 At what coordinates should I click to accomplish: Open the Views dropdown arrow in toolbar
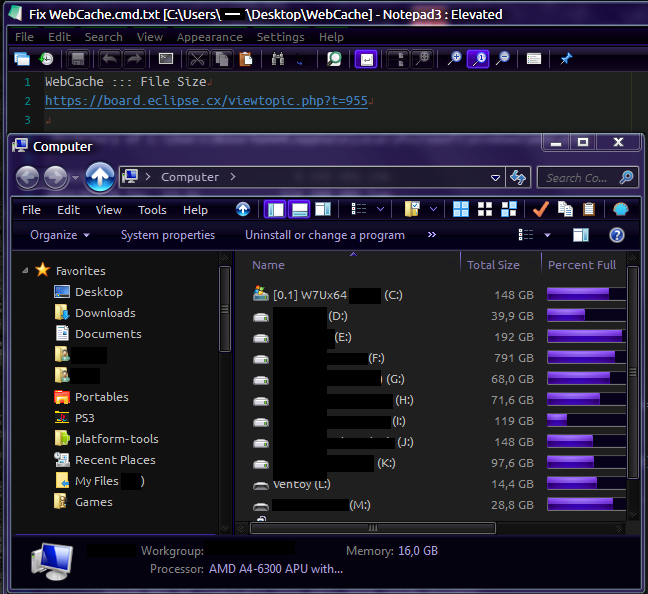click(381, 209)
